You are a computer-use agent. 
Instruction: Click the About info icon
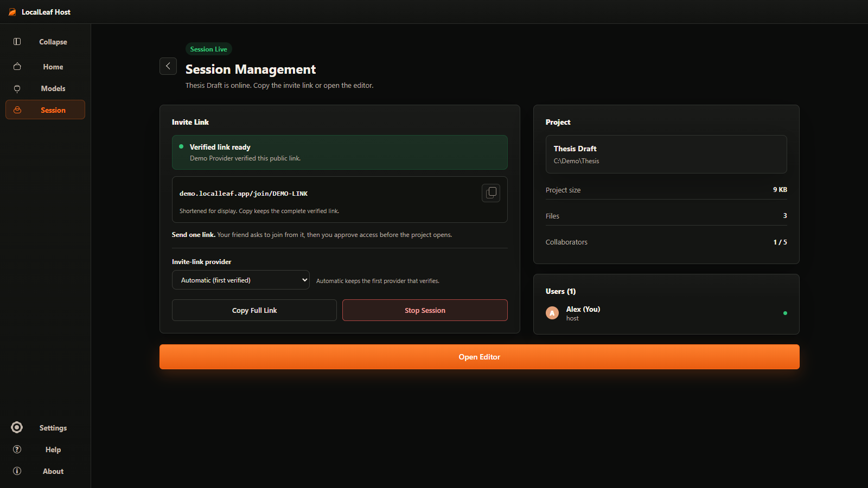(17, 471)
